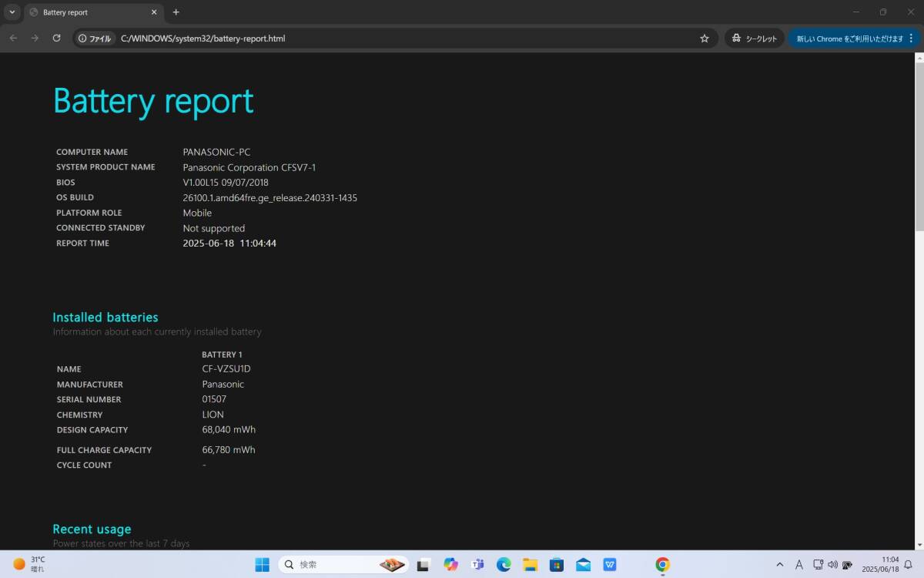Open the battery icon in system tray
The width and height of the screenshot is (924, 578).
[x=847, y=564]
